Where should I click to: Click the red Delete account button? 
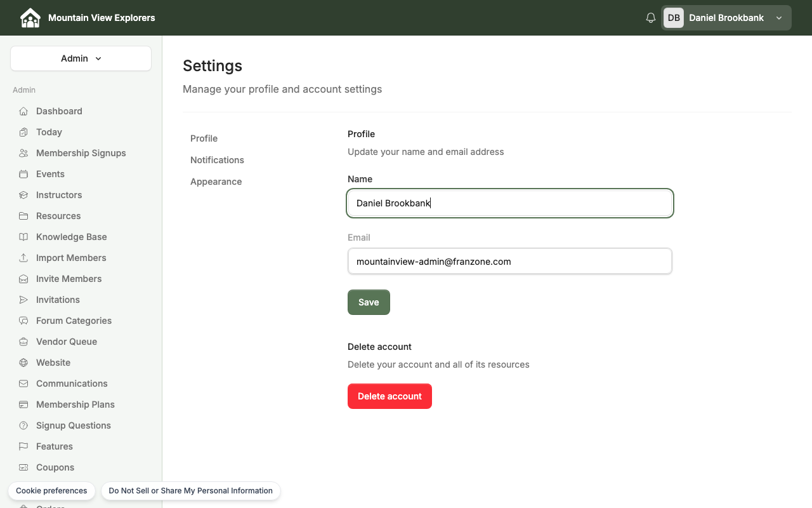(x=390, y=396)
